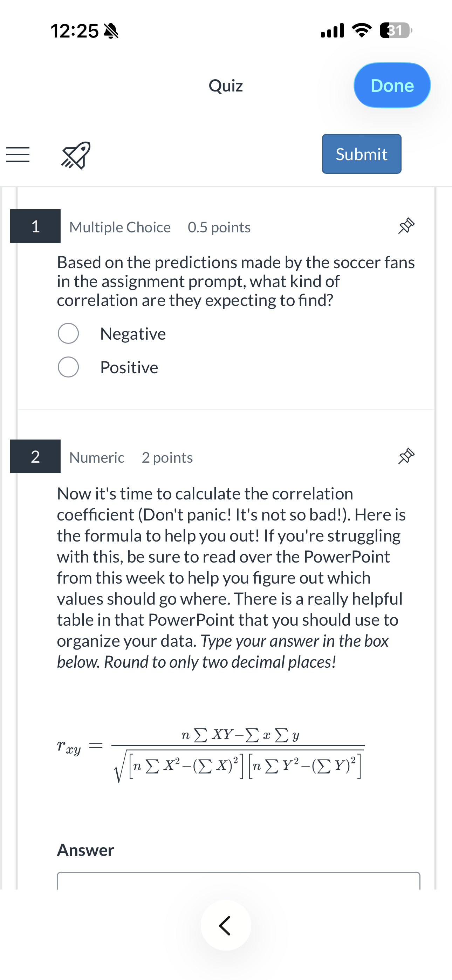
Task: Tap the muted bell icon
Action: coord(111,31)
